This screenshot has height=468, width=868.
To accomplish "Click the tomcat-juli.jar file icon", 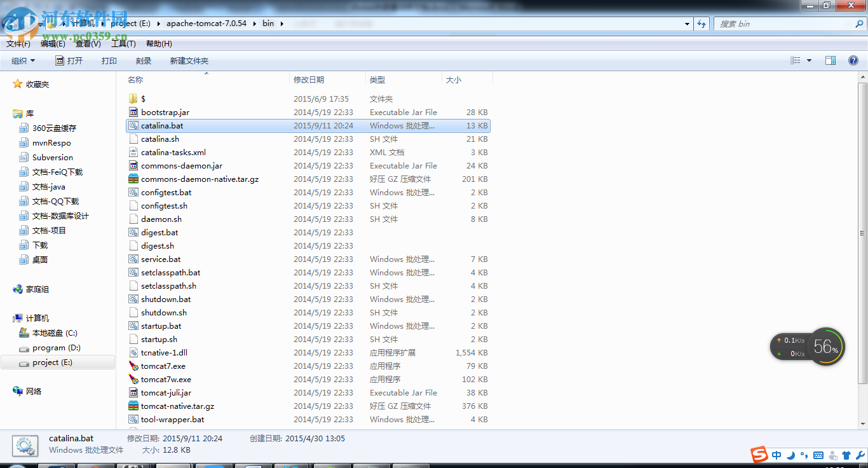I will pyautogui.click(x=133, y=392).
